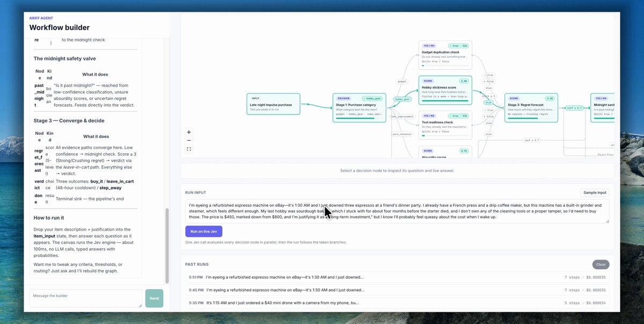Open the 5:35 PM mini drone run
The width and height of the screenshot is (644, 324).
pos(397,303)
